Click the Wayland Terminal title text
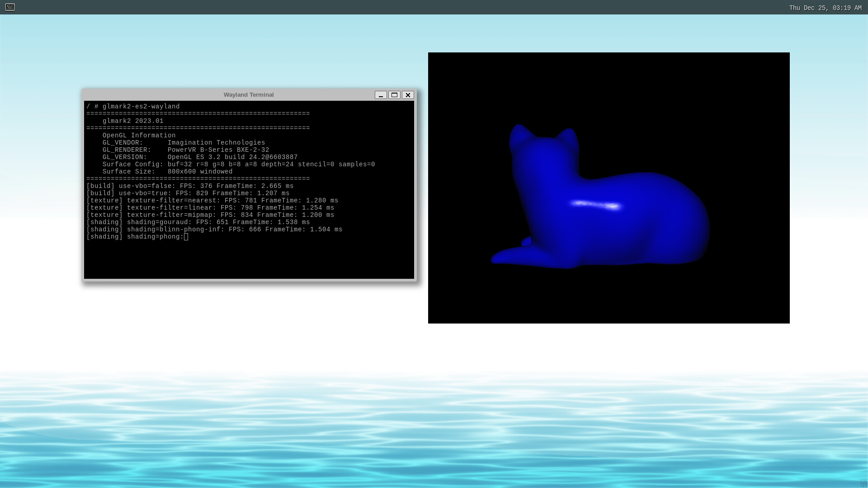Viewport: 868px width, 488px height. [249, 95]
